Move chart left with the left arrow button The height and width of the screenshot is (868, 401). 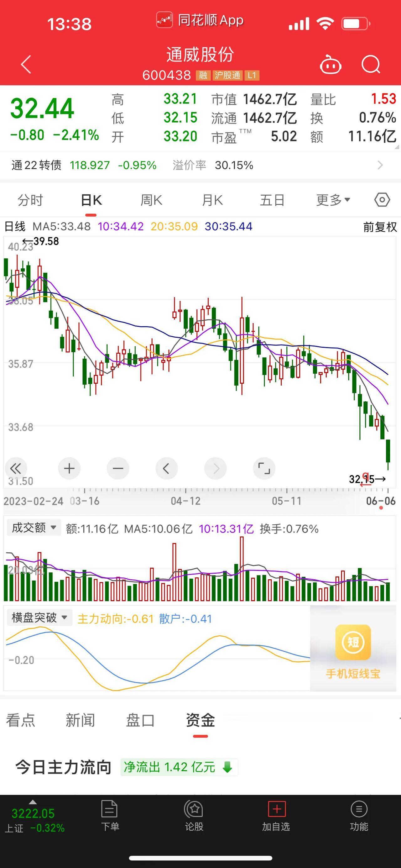(x=166, y=468)
